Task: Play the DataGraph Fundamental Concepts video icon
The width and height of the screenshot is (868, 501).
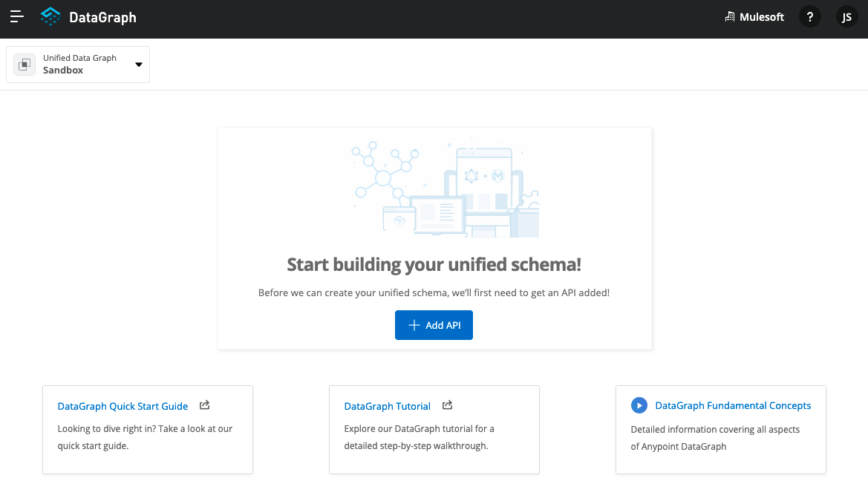Action: pos(639,405)
